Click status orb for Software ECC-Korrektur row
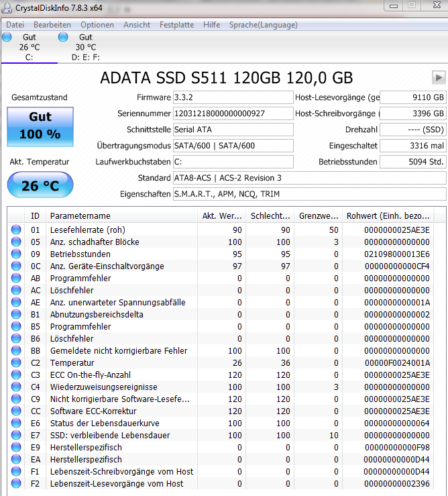Image resolution: width=448 pixels, height=496 pixels. pyautogui.click(x=16, y=411)
